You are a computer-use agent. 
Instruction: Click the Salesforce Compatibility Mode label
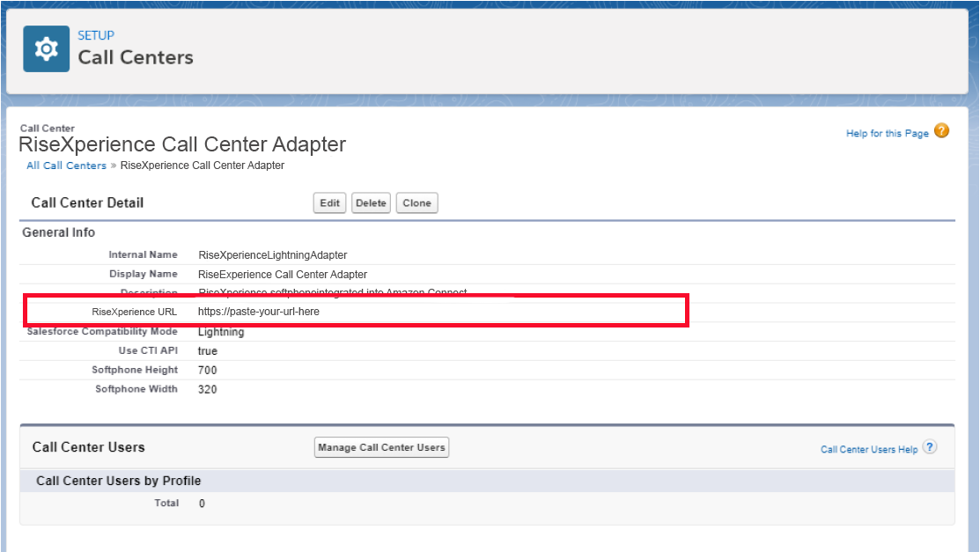(x=102, y=331)
